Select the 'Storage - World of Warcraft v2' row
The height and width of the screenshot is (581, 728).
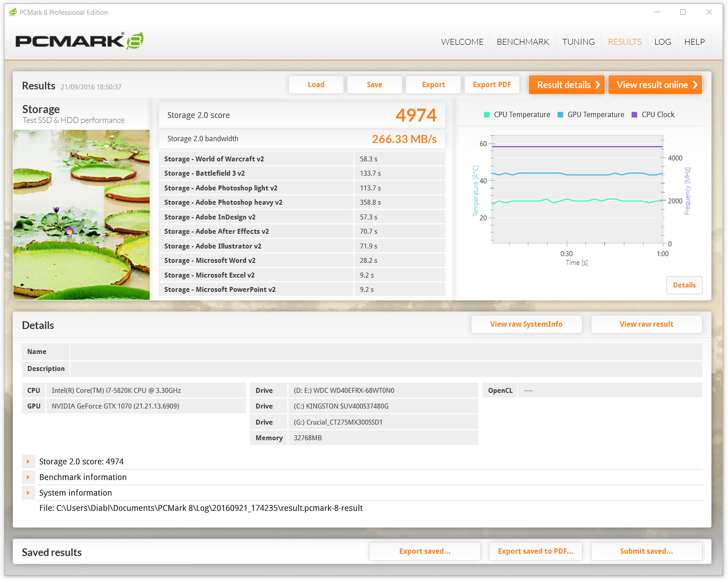tap(302, 159)
